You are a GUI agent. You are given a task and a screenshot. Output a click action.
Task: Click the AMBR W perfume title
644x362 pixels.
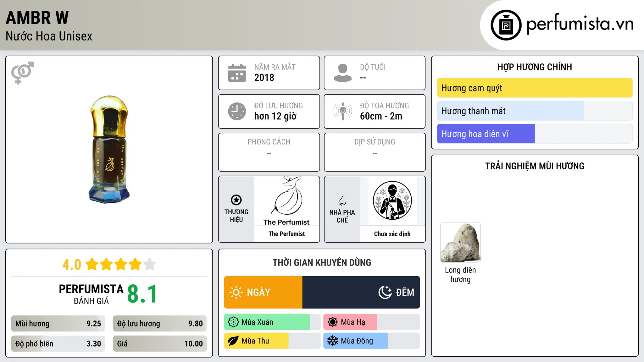point(37,18)
